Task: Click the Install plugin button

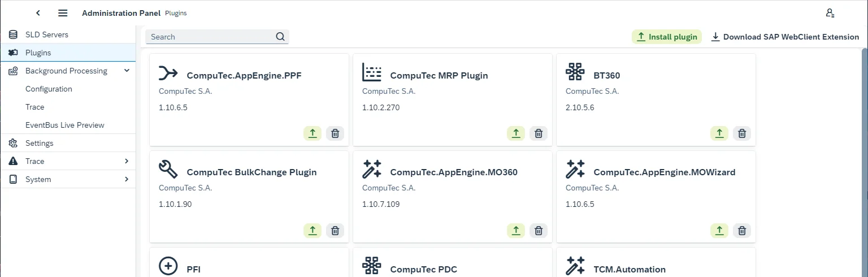Action: [666, 37]
